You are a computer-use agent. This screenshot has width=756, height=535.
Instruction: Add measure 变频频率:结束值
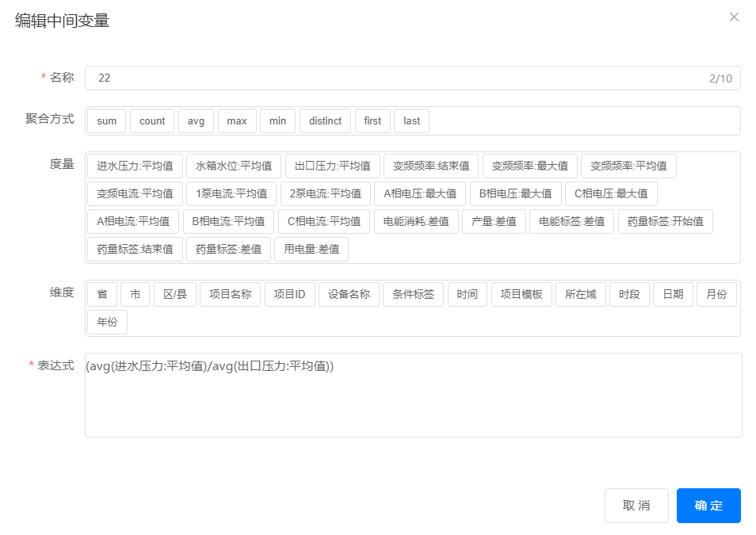pyautogui.click(x=431, y=166)
